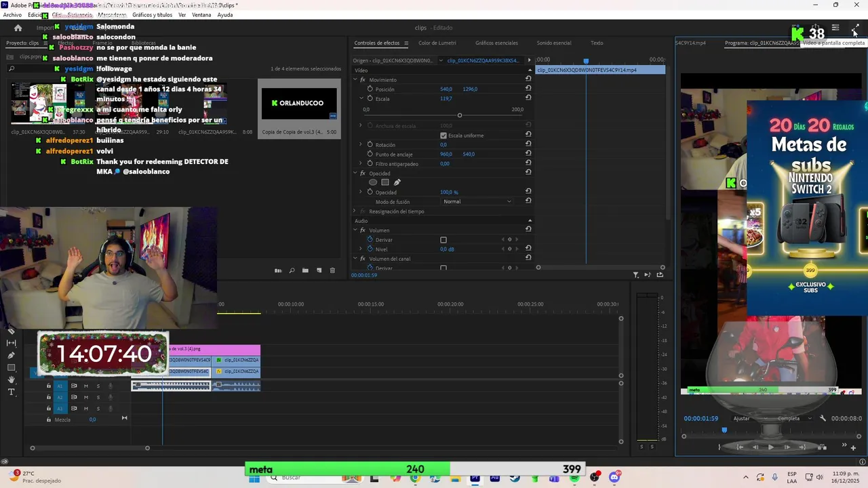Reset the Rotación parameter
Screen dimensions: 868x488
[x=528, y=144]
